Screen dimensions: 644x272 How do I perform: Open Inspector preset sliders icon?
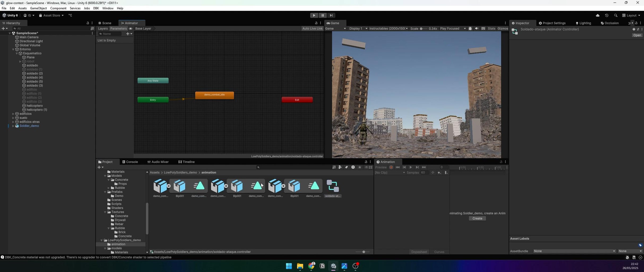(x=638, y=29)
